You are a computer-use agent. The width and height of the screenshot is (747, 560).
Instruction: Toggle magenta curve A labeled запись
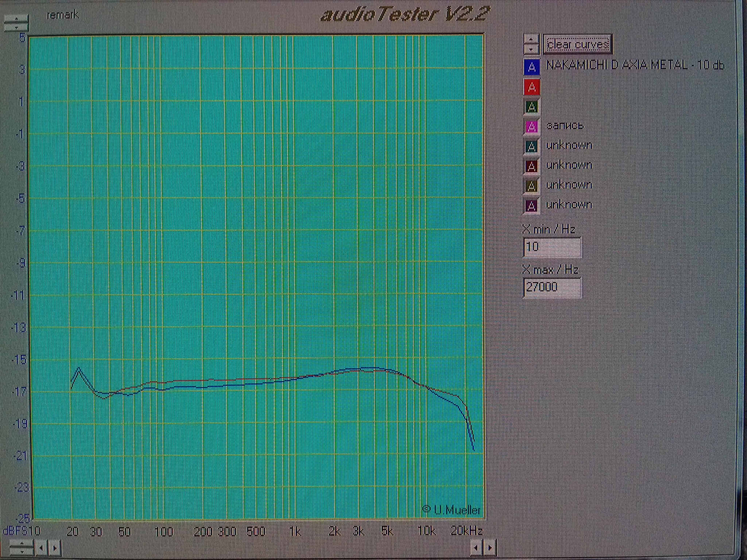531,127
